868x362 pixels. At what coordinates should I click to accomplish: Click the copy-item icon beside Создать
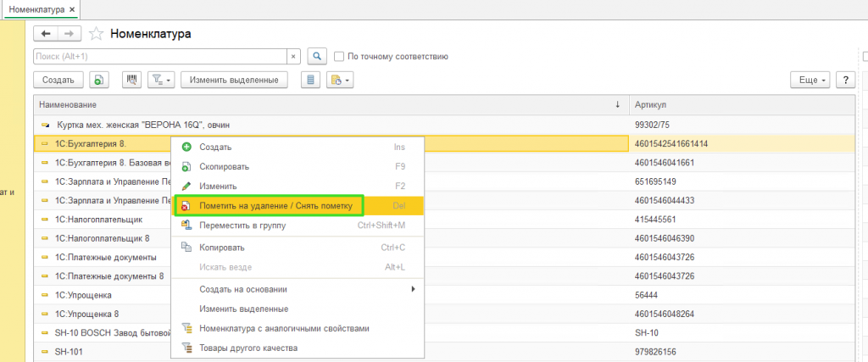point(97,81)
